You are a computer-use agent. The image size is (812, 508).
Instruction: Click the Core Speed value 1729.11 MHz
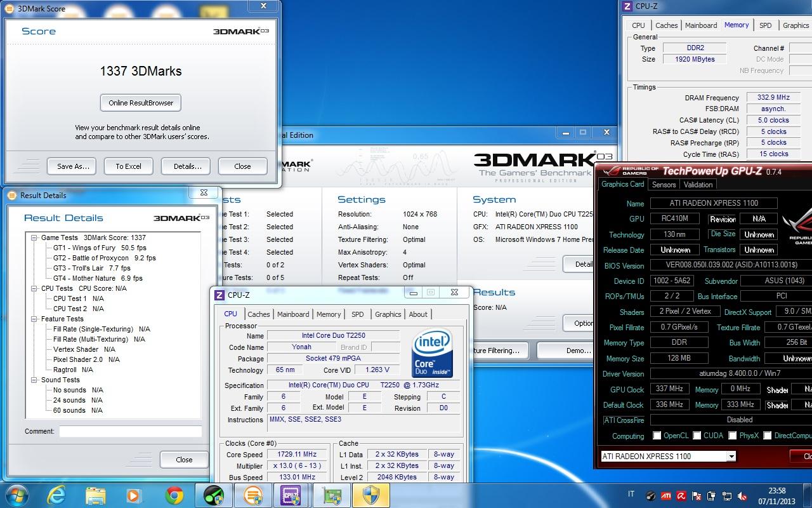coord(298,455)
